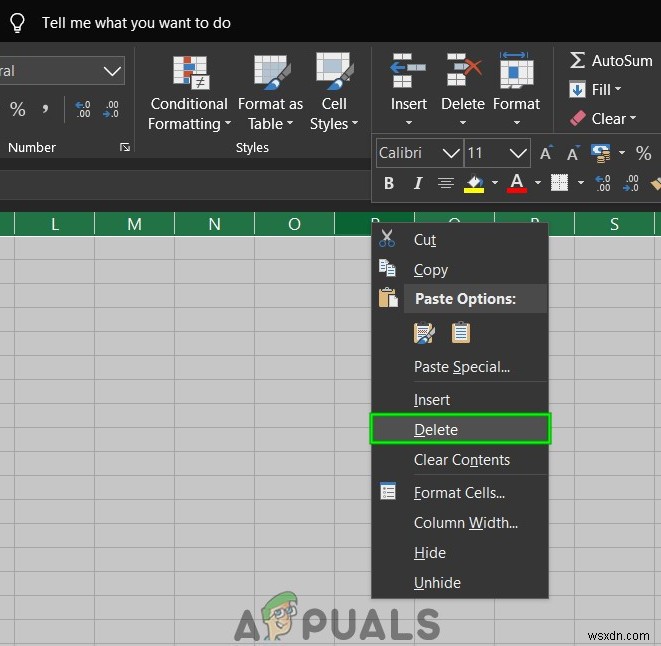Screen dimensions: 661x646
Task: Click the Insert cells ribbon icon
Action: click(x=408, y=72)
